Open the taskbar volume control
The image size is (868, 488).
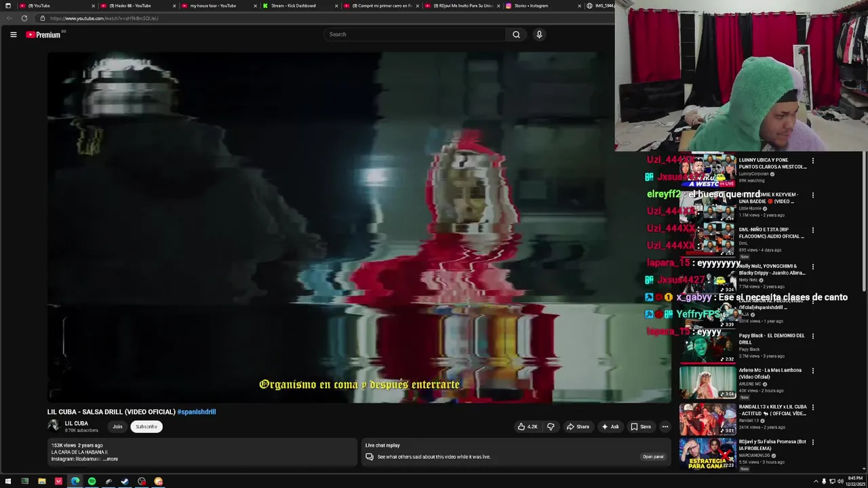[x=840, y=481]
